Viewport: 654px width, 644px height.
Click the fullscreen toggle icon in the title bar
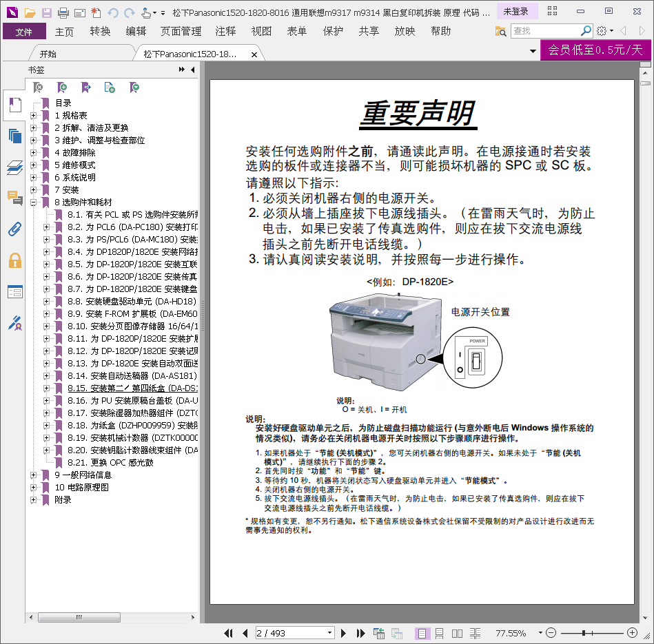pyautogui.click(x=552, y=11)
